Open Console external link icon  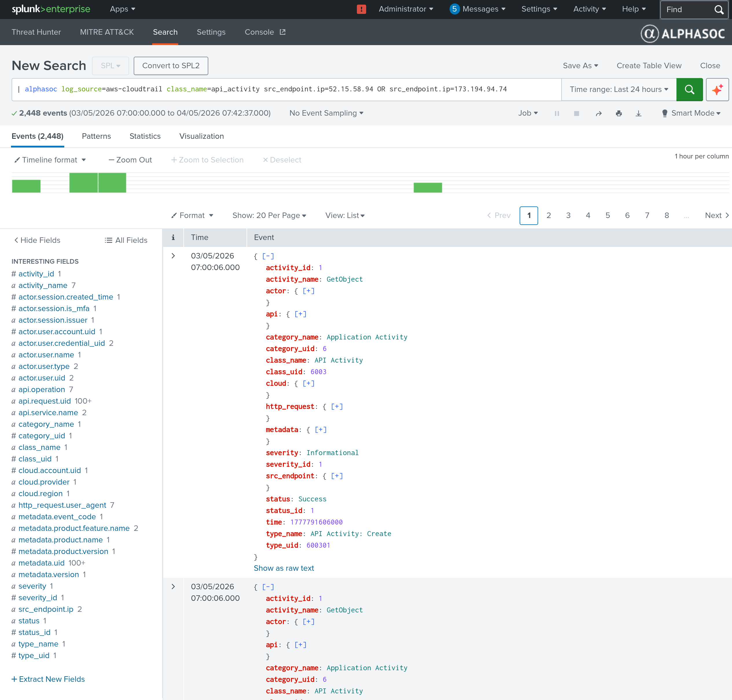283,32
